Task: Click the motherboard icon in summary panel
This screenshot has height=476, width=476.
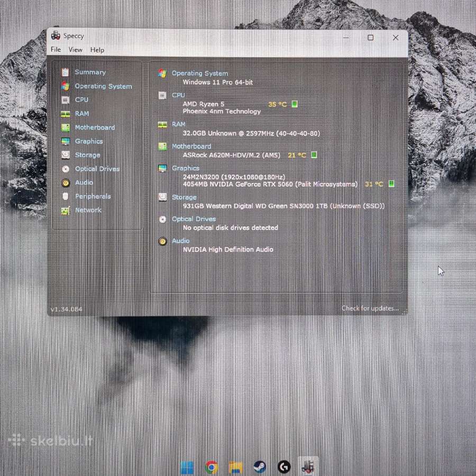Action: [x=162, y=147]
